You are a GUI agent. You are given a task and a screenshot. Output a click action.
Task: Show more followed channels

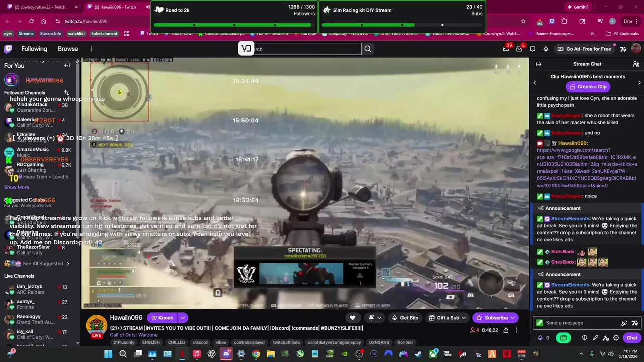[x=17, y=187]
